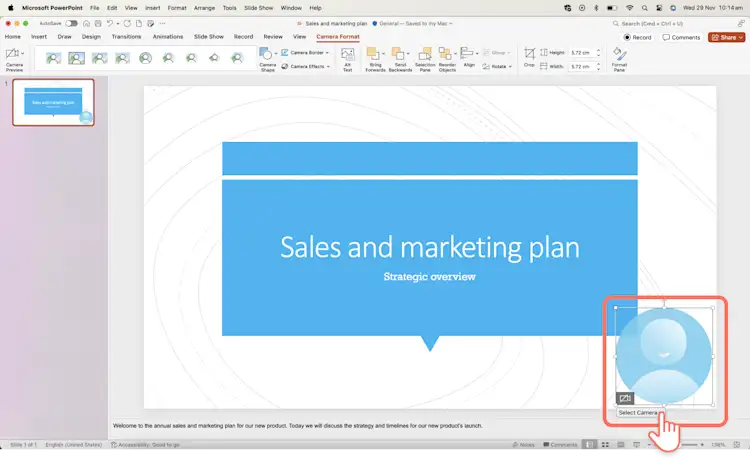
Task: Open the Share button dropdown
Action: point(741,37)
